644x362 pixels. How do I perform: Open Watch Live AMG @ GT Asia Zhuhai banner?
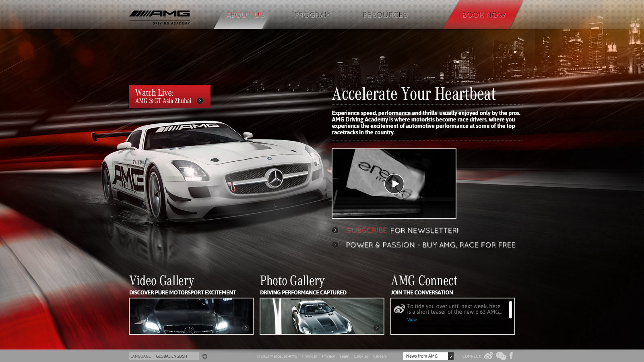point(169,97)
